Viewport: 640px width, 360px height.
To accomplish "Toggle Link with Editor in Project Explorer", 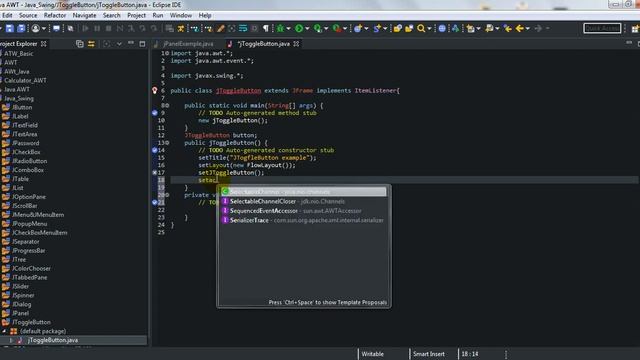I will 91,44.
